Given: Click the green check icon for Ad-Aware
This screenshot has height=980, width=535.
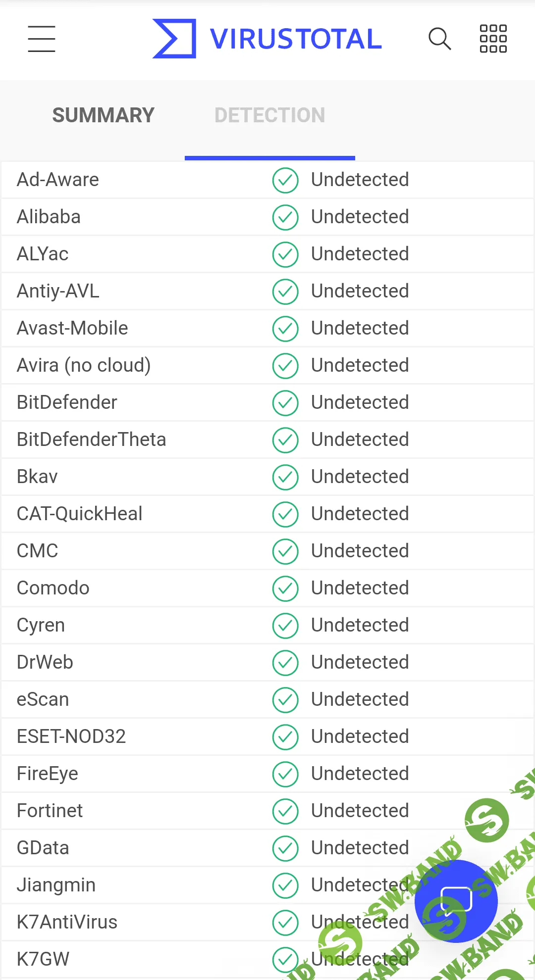Looking at the screenshot, I should click(285, 180).
